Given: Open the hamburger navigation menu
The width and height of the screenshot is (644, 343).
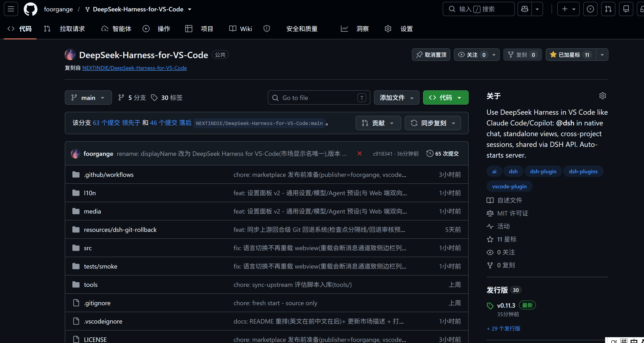Looking at the screenshot, I should click(11, 9).
